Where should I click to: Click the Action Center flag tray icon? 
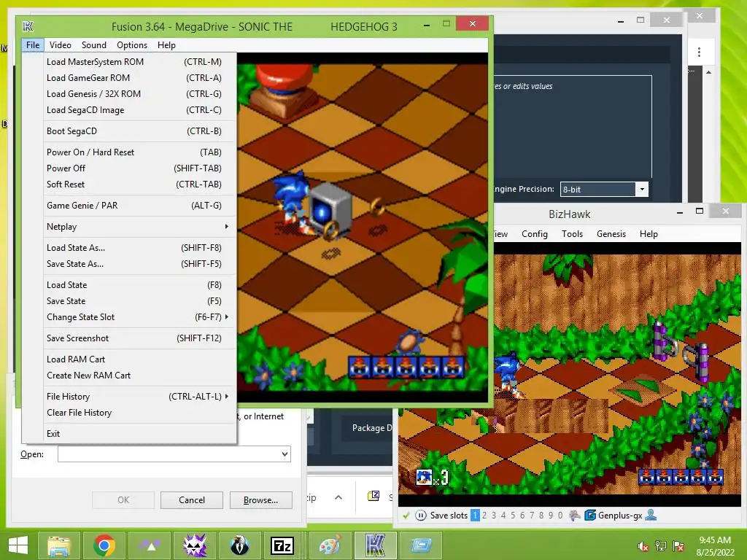tap(678, 546)
